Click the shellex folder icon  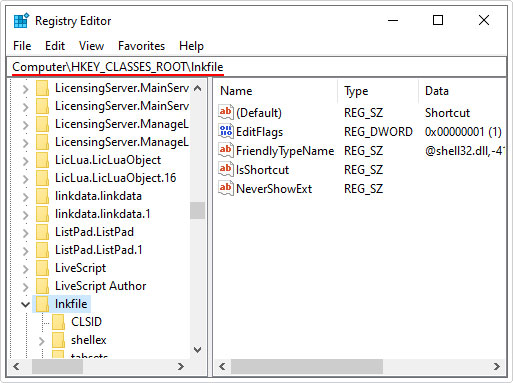59,340
